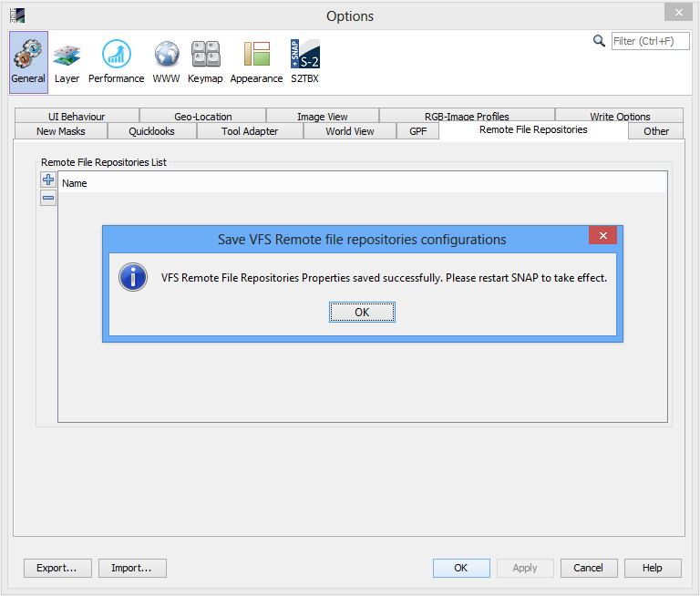The height and width of the screenshot is (596, 700).
Task: Open the General options category
Action: pyautogui.click(x=28, y=62)
